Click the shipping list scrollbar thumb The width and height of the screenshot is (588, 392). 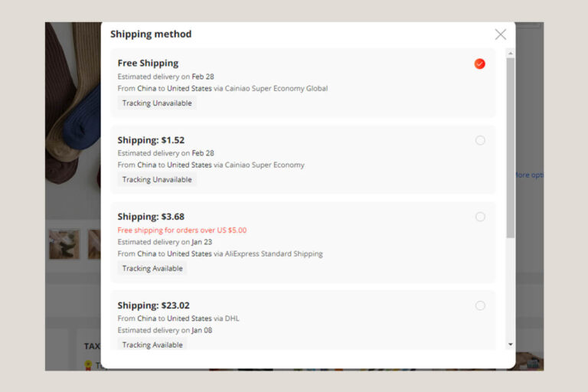coord(511,145)
